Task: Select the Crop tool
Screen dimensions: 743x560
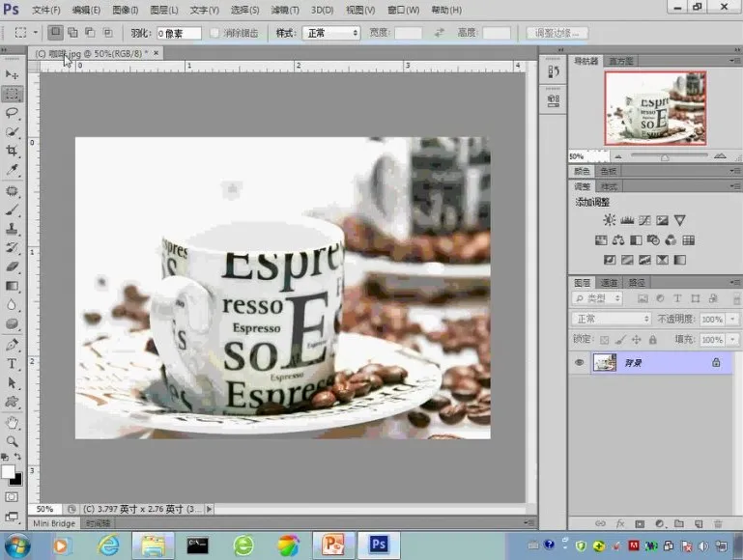Action: (x=13, y=151)
